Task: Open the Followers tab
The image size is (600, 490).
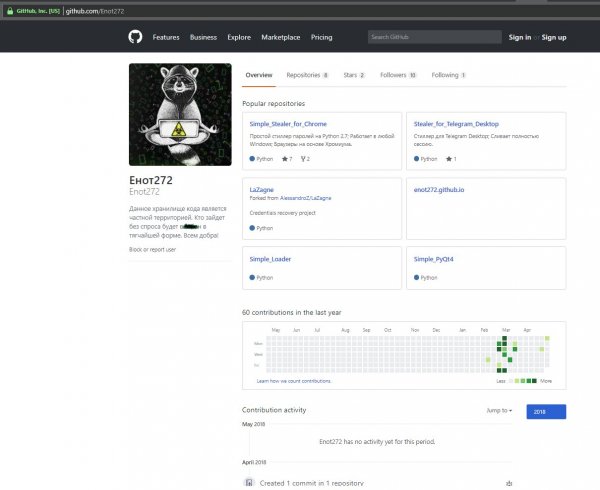Action: click(x=398, y=75)
